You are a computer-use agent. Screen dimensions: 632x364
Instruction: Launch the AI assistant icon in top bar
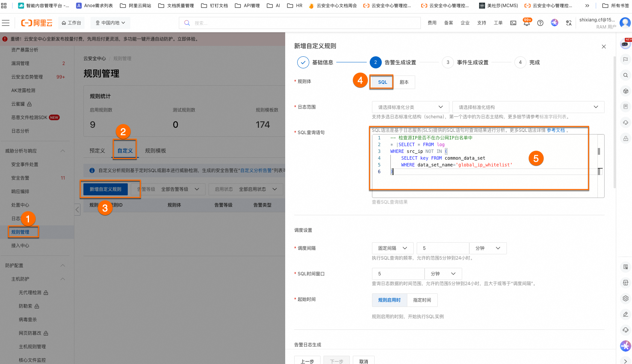point(555,23)
